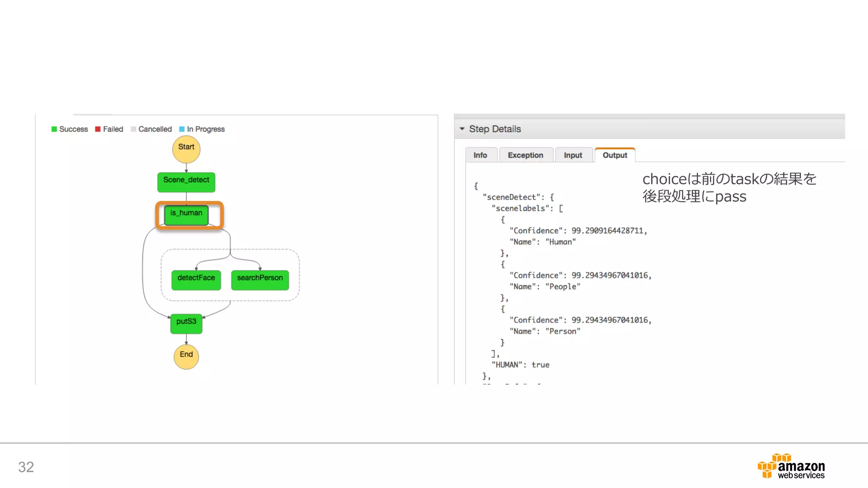The height and width of the screenshot is (488, 868).
Task: Click the green Success legend swatch
Action: coord(54,129)
